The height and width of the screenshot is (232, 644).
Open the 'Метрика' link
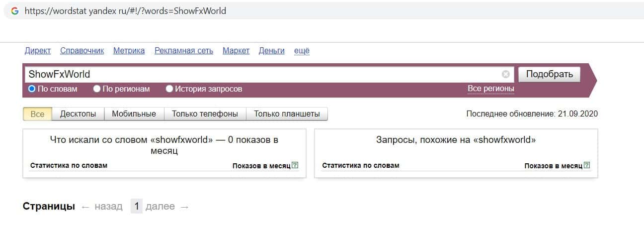(x=129, y=51)
